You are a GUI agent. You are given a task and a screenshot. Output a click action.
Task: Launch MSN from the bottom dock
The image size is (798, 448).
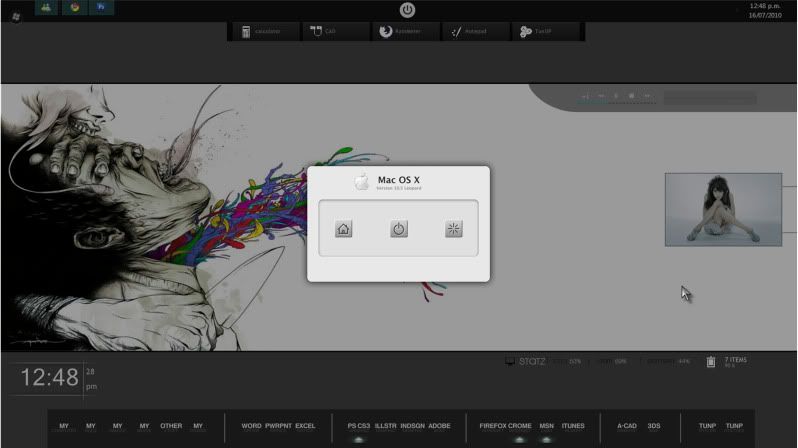tap(547, 426)
